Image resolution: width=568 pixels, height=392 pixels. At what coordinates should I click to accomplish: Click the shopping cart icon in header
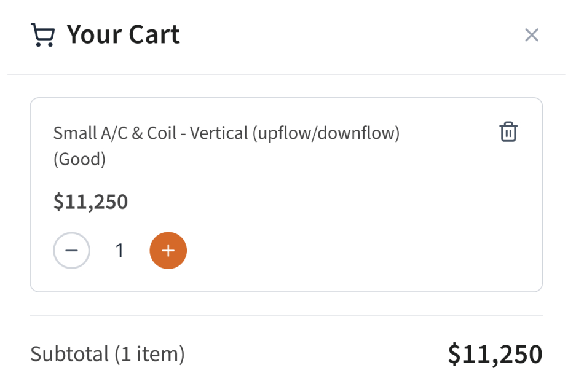coord(42,35)
